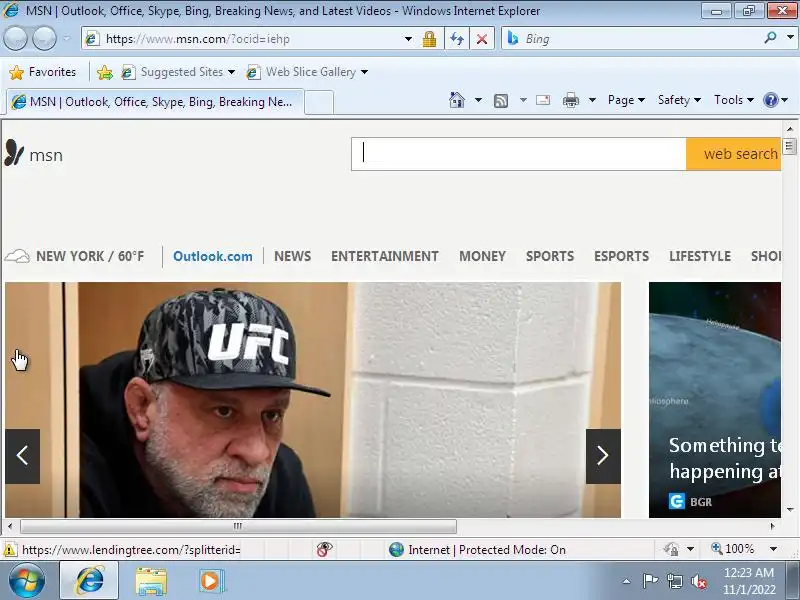The width and height of the screenshot is (800, 600).
Task: Click the network tray icon
Action: [x=674, y=581]
